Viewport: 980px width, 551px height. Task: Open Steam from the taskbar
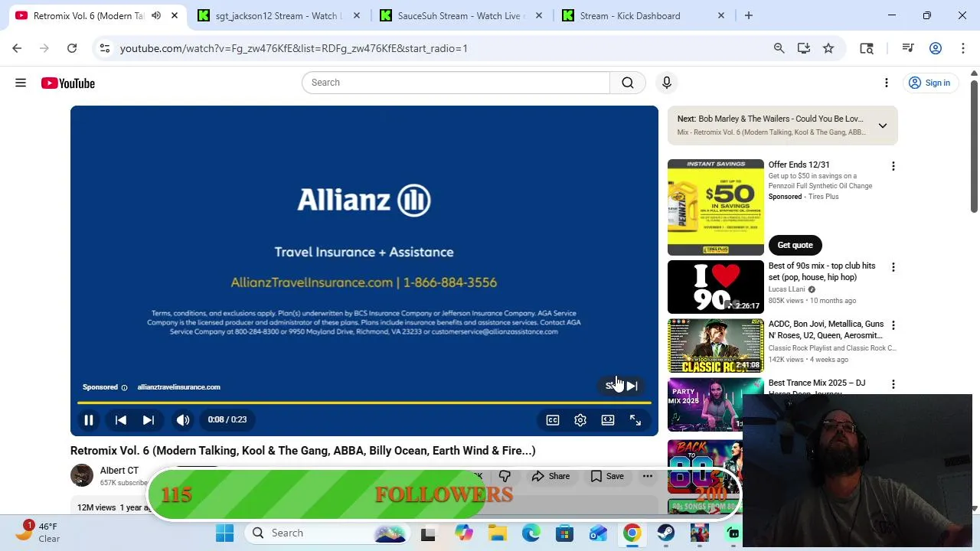[x=666, y=533]
